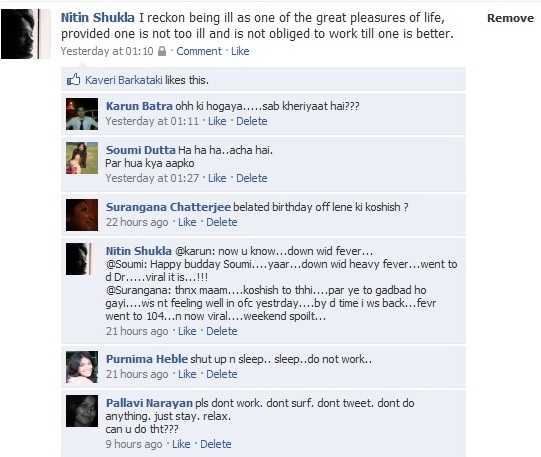Open Nitin Shukla's main post profile picture
Screen dimensions: 541x457
pyautogui.click(x=25, y=34)
